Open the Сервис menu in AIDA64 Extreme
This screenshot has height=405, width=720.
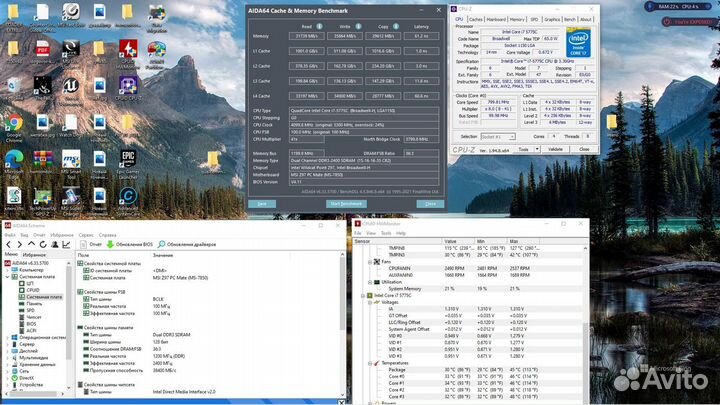tap(86, 235)
